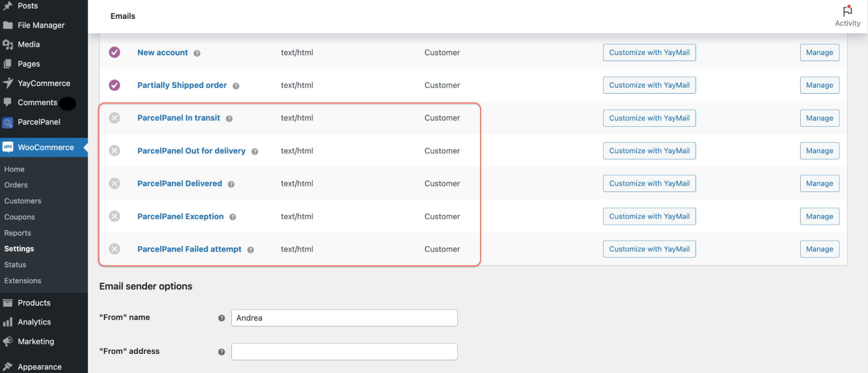Image resolution: width=868 pixels, height=373 pixels.
Task: Open the ParcelPanel Delivered email link
Action: 180,183
